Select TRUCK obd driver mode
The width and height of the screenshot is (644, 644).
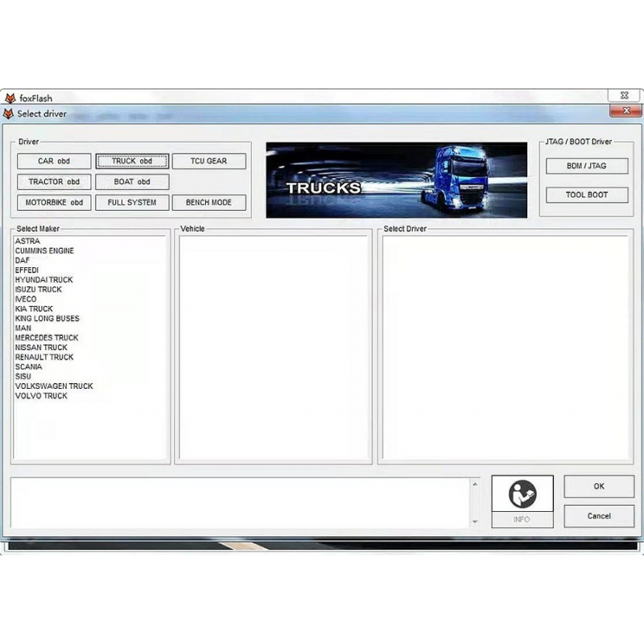(x=131, y=161)
